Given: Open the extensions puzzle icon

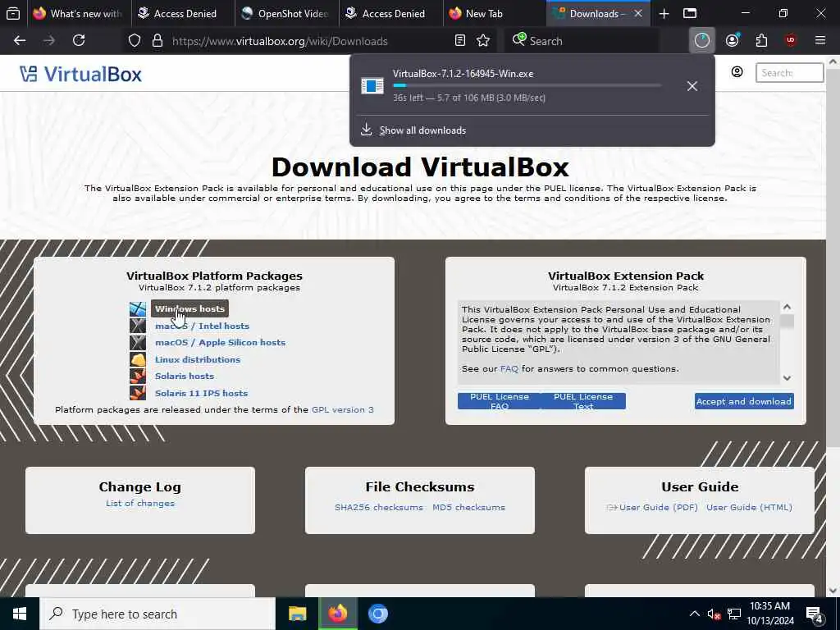Looking at the screenshot, I should coord(761,41).
